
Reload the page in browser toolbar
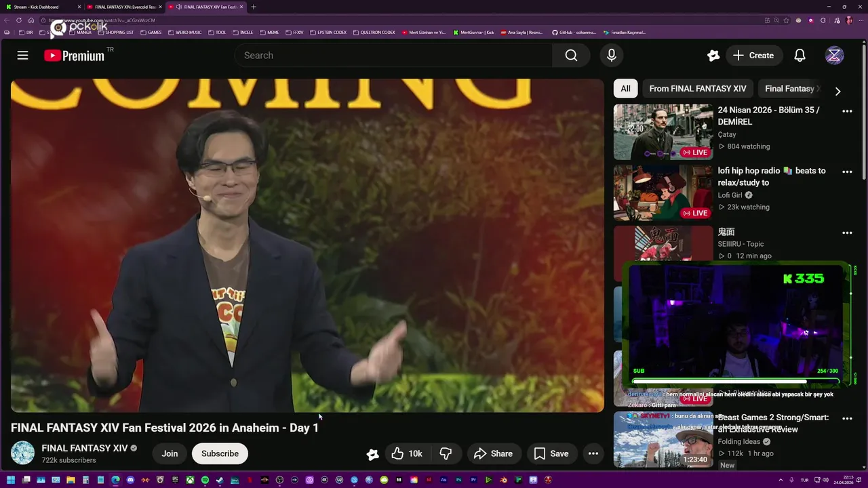click(19, 20)
